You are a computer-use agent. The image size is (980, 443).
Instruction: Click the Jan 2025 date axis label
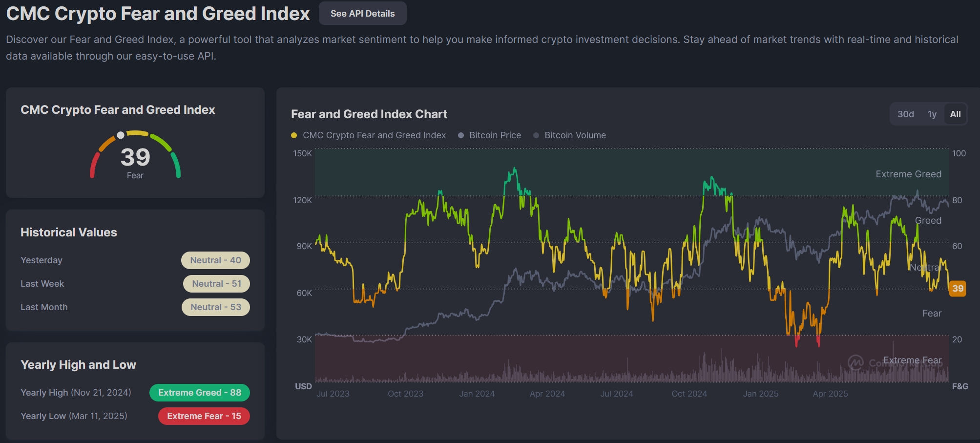point(761,394)
